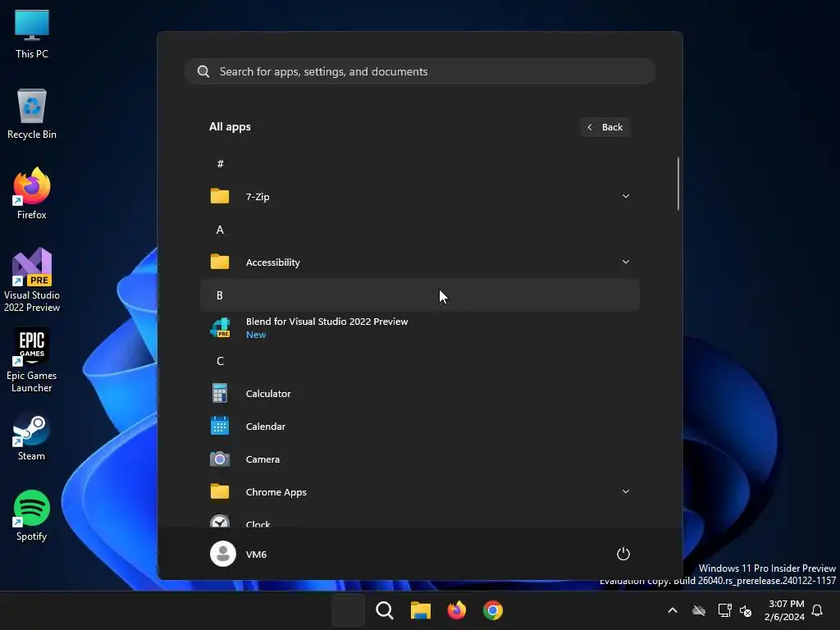Open the Power options button
The width and height of the screenshot is (840, 630).
point(623,554)
